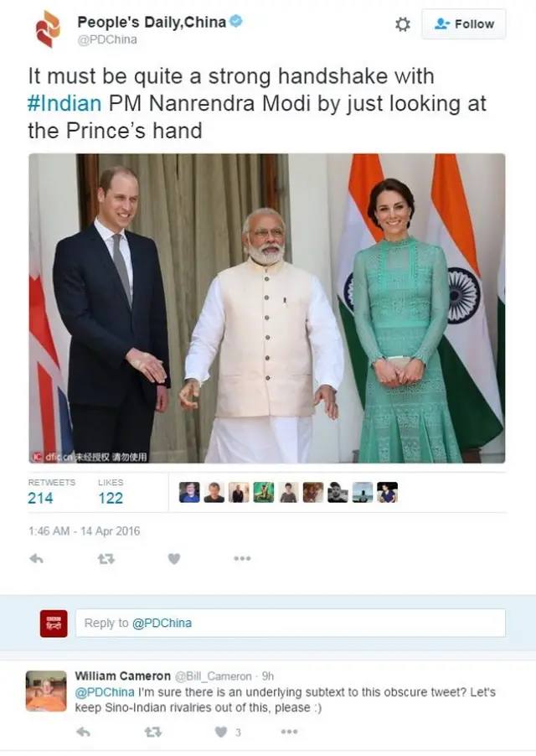Click the #Indian hashtag link
The image size is (536, 756).
tap(64, 103)
